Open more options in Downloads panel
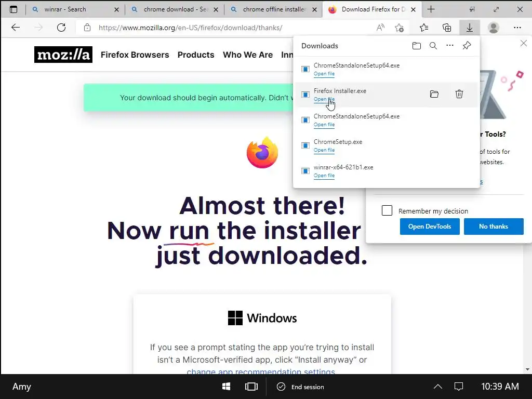This screenshot has width=532, height=399. [450, 45]
